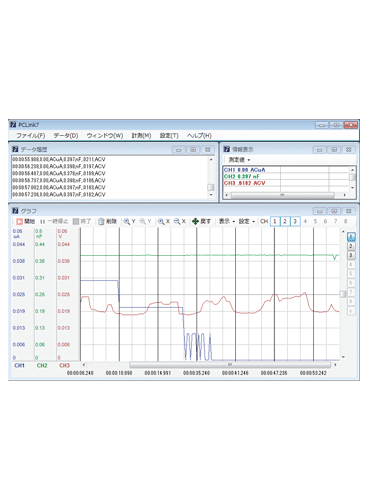Zoom out on the X axis
366x486 pixels.
pos(177,221)
